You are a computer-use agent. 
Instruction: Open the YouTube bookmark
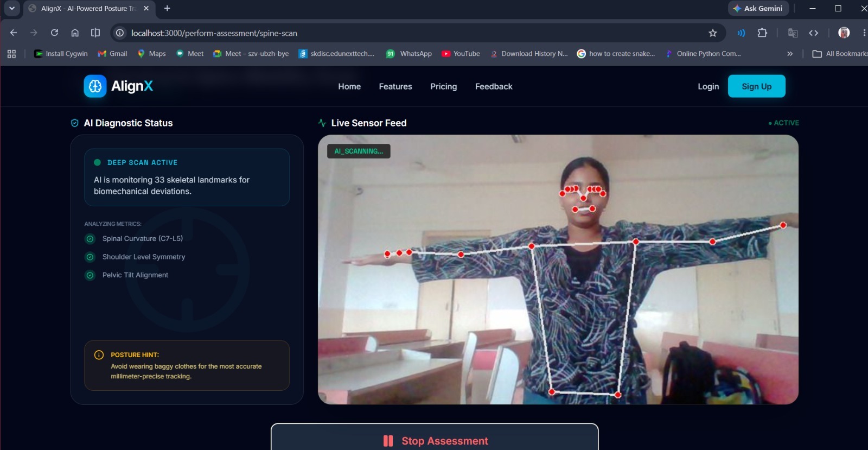tap(461, 54)
